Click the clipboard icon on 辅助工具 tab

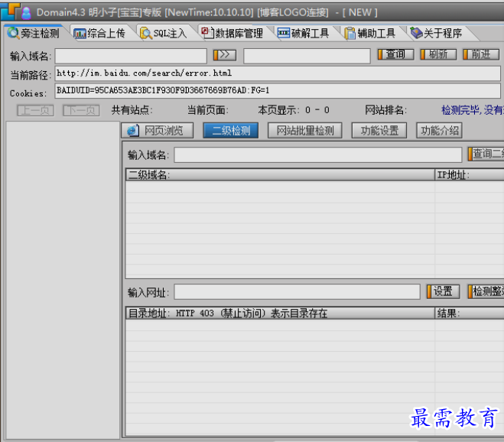point(350,33)
